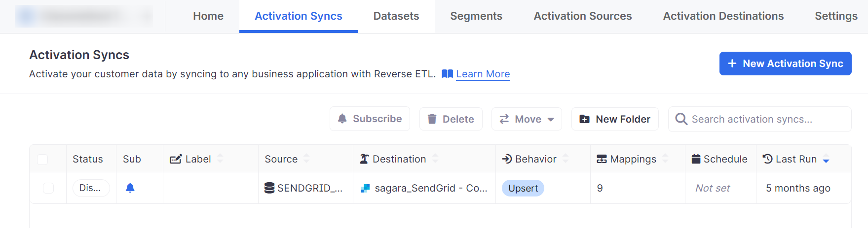This screenshot has width=868, height=228.
Task: Sort by the Label column arrows
Action: 220,159
